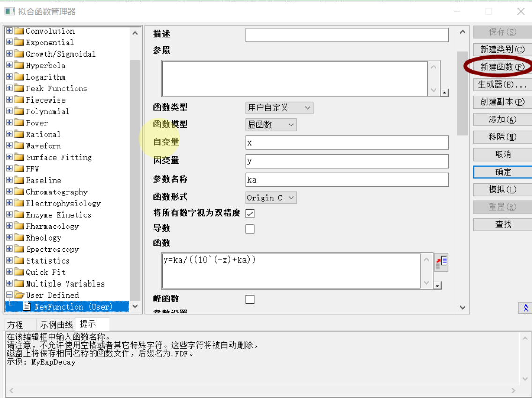Click the 添加(A) button
This screenshot has width=532, height=398.
[x=502, y=119]
